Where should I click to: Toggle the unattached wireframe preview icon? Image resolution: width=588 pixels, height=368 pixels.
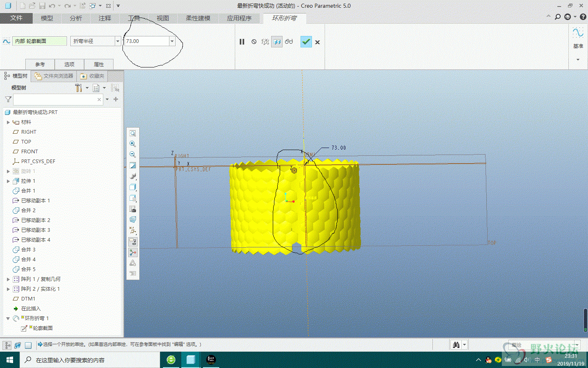[265, 42]
